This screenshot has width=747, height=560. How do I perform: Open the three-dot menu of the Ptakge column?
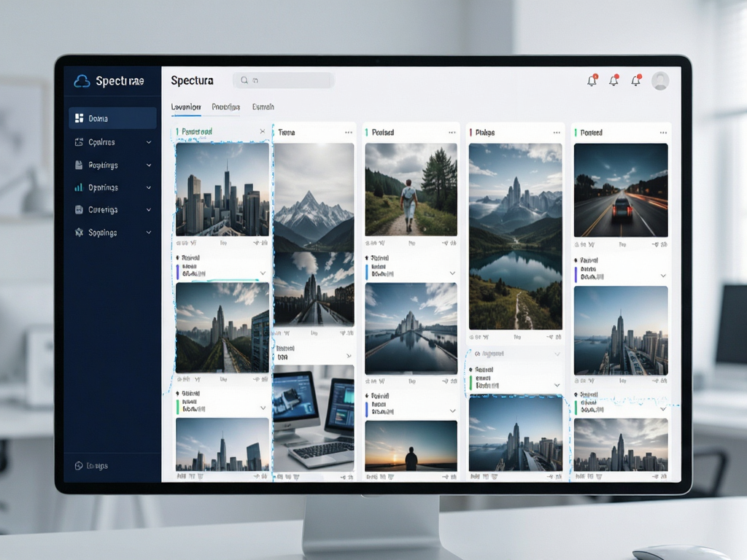(557, 133)
